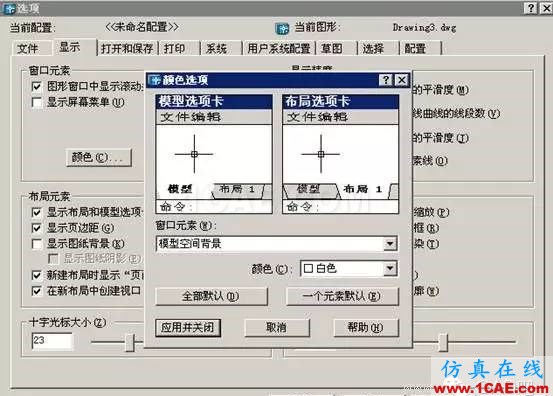The height and width of the screenshot is (396, 553).
Task: Click the 布局 1 tab in model preview
Action: pyautogui.click(x=238, y=190)
